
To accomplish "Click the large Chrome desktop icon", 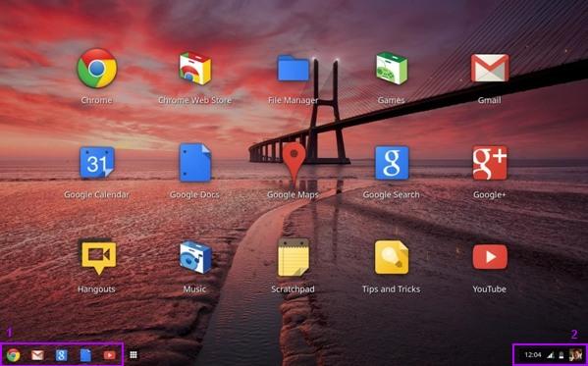I will click(97, 69).
